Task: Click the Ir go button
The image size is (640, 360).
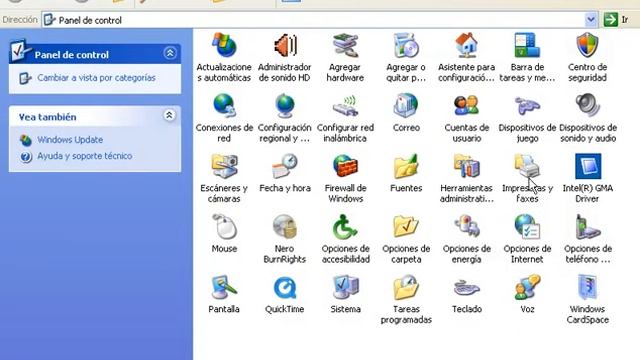Action: pyautogui.click(x=617, y=20)
